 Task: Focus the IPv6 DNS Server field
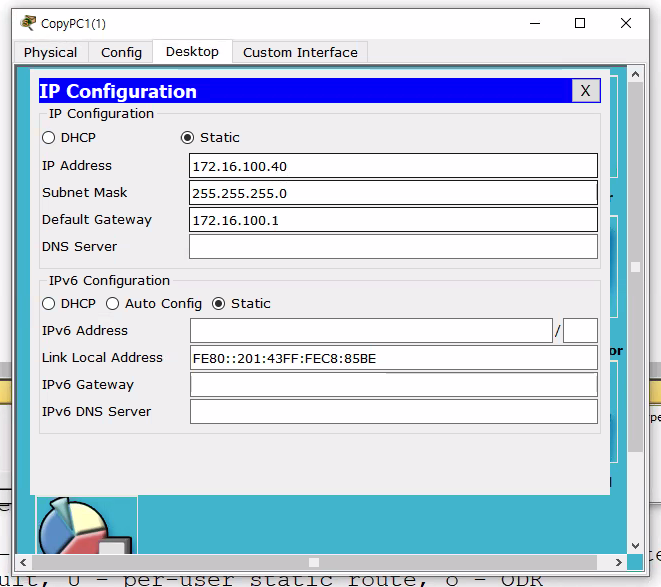click(x=393, y=412)
